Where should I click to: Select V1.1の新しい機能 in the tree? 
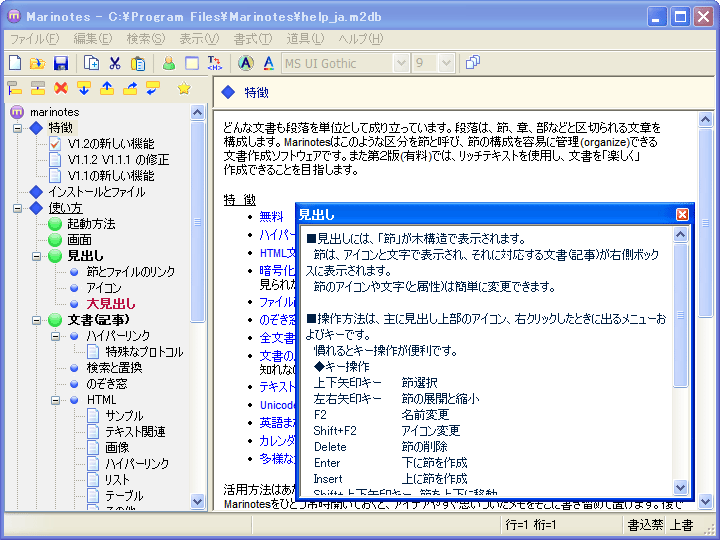pyautogui.click(x=111, y=175)
